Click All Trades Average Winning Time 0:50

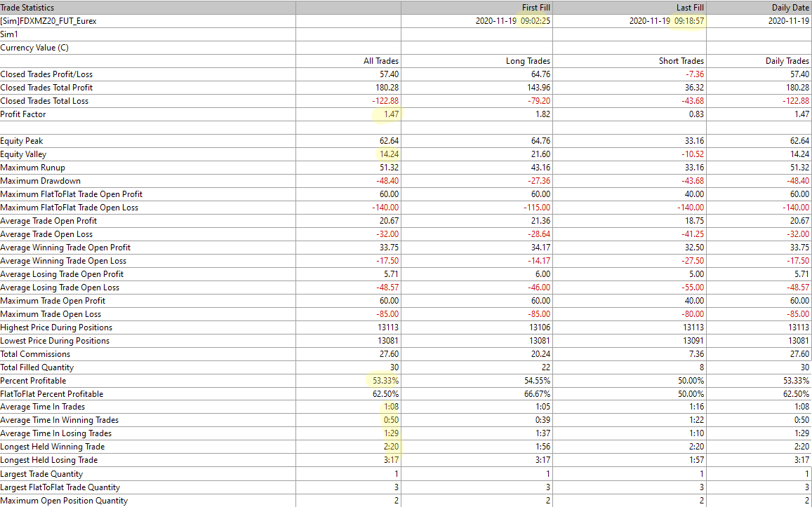[392, 420]
